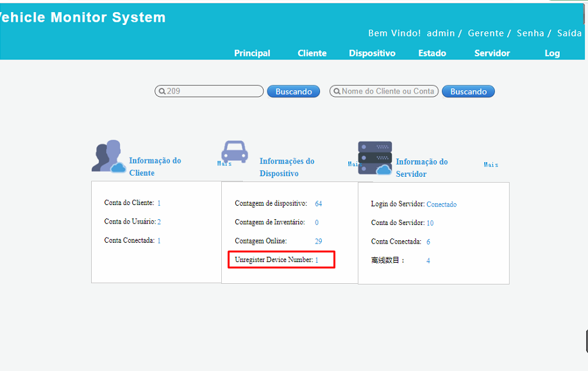Click the client users icon
This screenshot has height=371, width=588.
(108, 156)
